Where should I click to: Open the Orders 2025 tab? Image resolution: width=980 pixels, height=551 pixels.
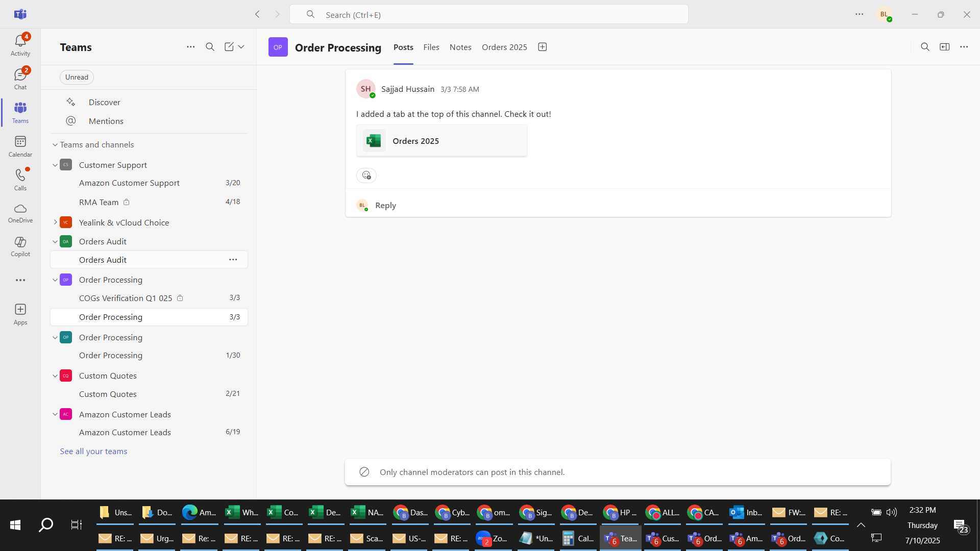pyautogui.click(x=504, y=47)
